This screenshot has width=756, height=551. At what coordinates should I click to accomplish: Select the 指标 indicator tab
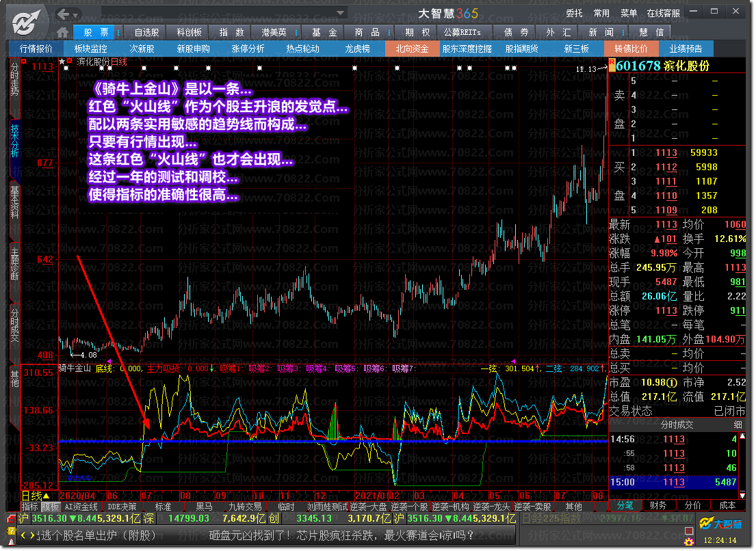coord(29,507)
